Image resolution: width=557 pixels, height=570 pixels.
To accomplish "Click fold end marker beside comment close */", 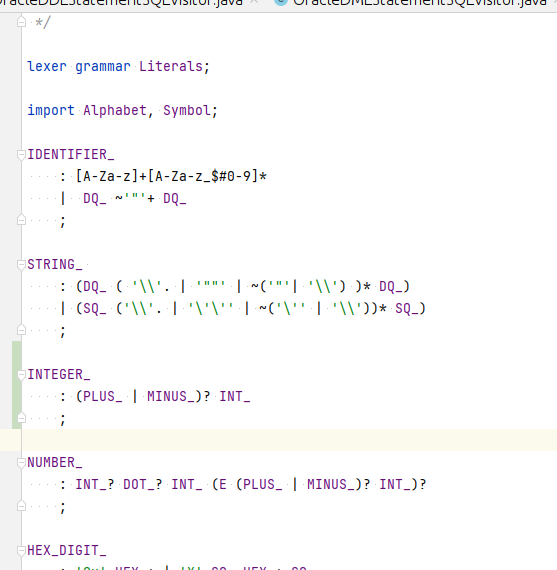I will pyautogui.click(x=21, y=23).
